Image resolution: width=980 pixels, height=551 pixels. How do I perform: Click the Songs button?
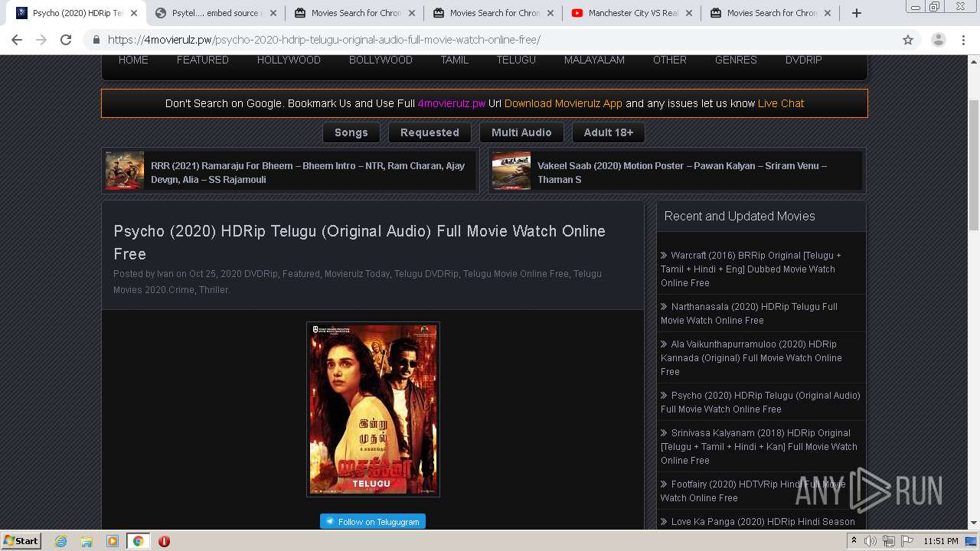(351, 132)
